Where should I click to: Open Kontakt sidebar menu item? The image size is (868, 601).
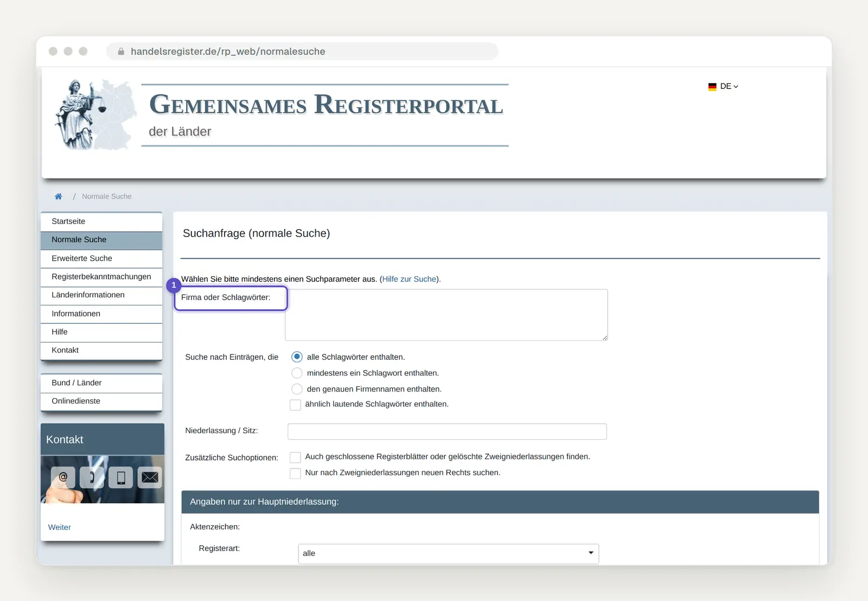point(101,350)
